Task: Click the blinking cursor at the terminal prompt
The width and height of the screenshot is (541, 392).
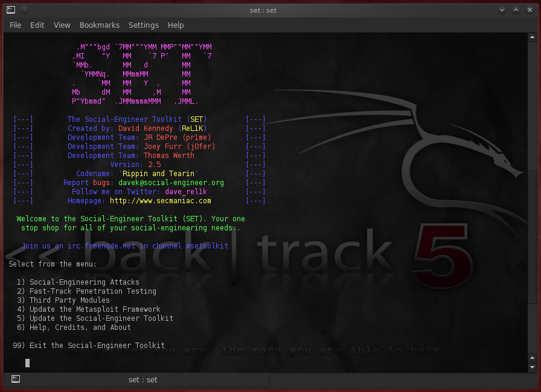Action: (27, 362)
